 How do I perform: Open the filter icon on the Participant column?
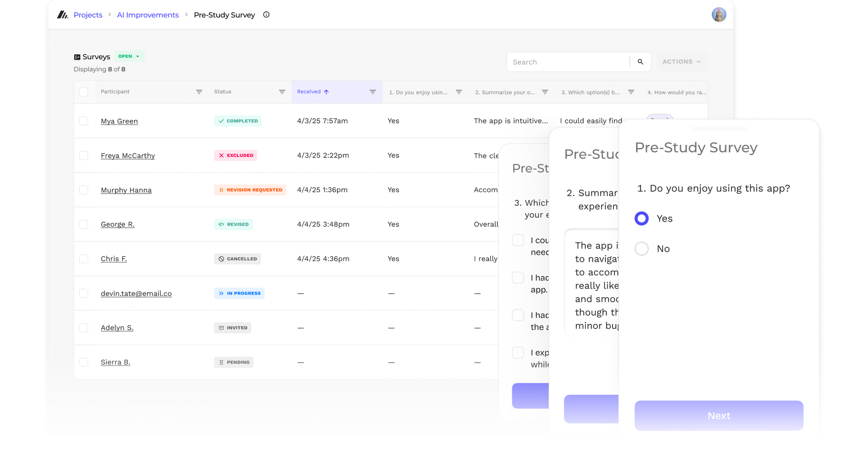click(x=199, y=91)
